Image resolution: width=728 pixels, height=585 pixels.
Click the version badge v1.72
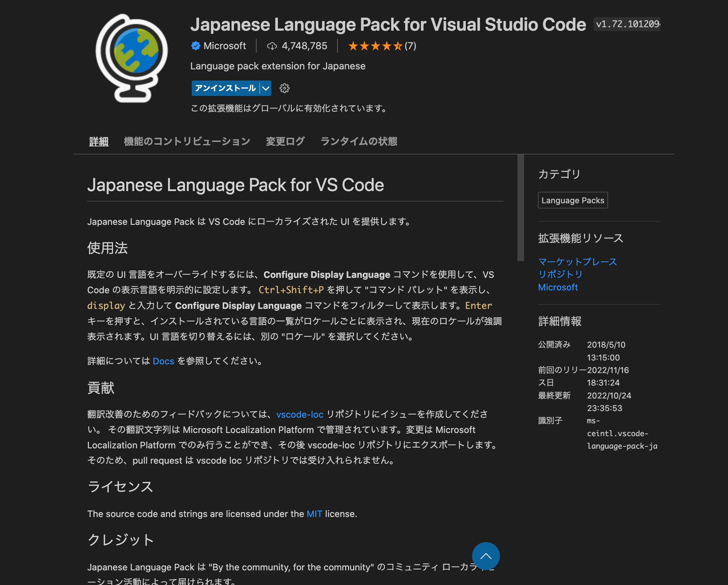coord(627,24)
